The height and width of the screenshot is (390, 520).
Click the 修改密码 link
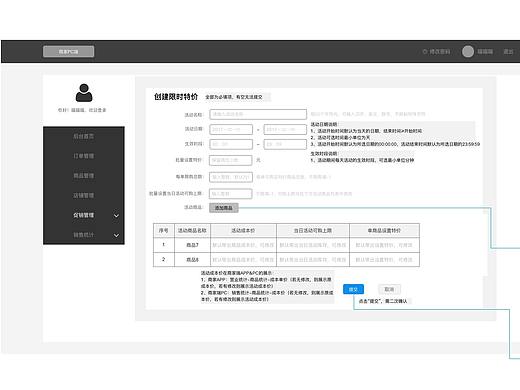[440, 52]
